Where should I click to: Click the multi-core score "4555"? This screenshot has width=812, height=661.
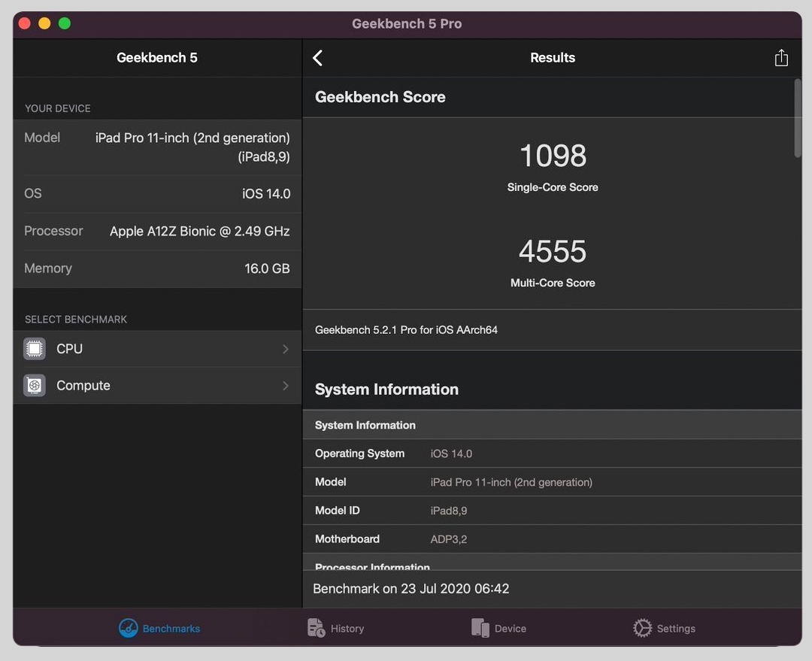[x=553, y=251]
